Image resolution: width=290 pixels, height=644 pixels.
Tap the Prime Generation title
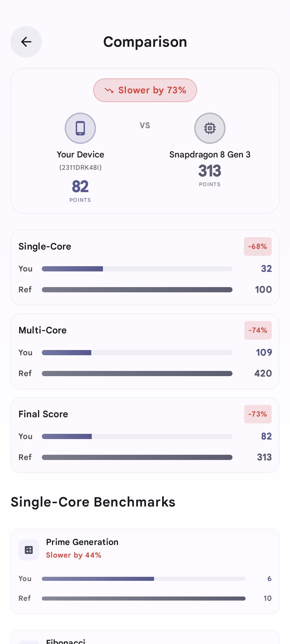[x=82, y=542]
